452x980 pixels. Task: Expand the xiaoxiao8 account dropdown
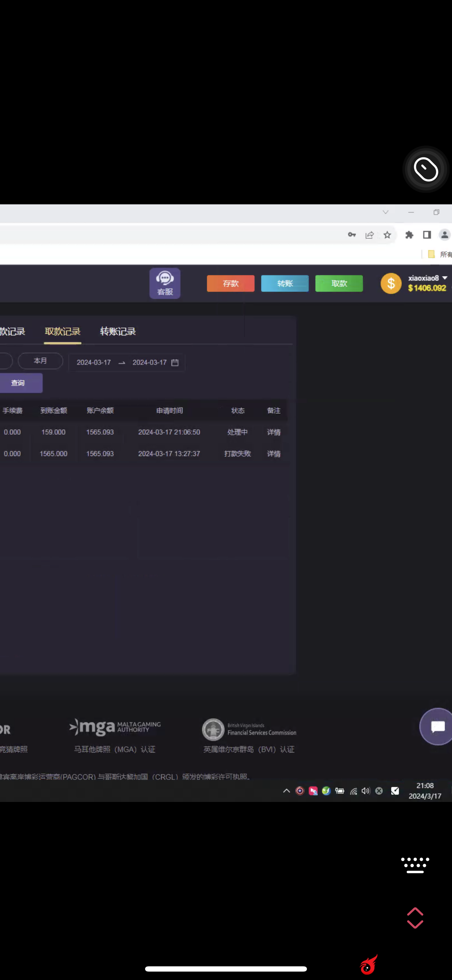coord(444,278)
